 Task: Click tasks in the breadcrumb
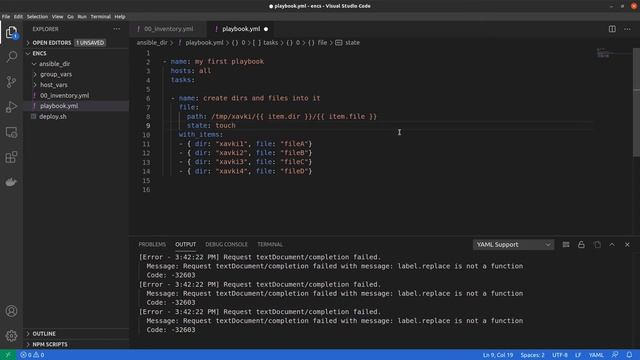click(x=270, y=42)
